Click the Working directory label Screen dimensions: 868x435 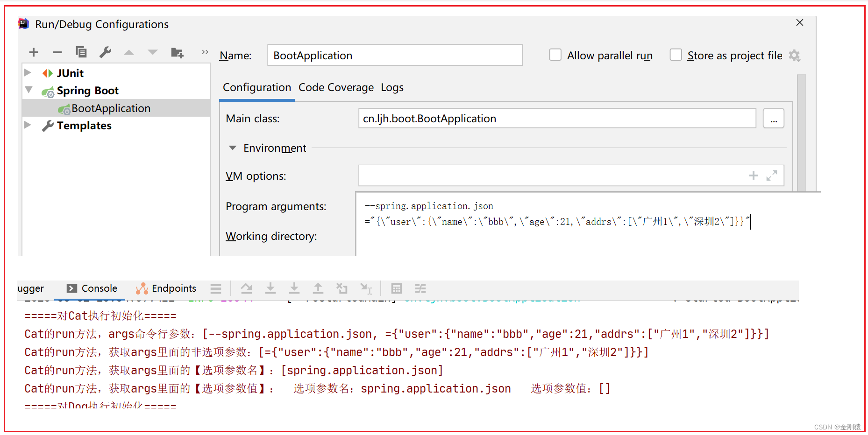(271, 236)
